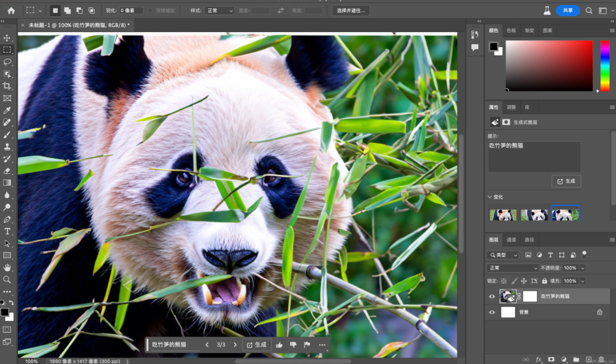Hide the 吃竹笋的熊猫 layer
This screenshot has width=616, height=364.
pyautogui.click(x=492, y=296)
